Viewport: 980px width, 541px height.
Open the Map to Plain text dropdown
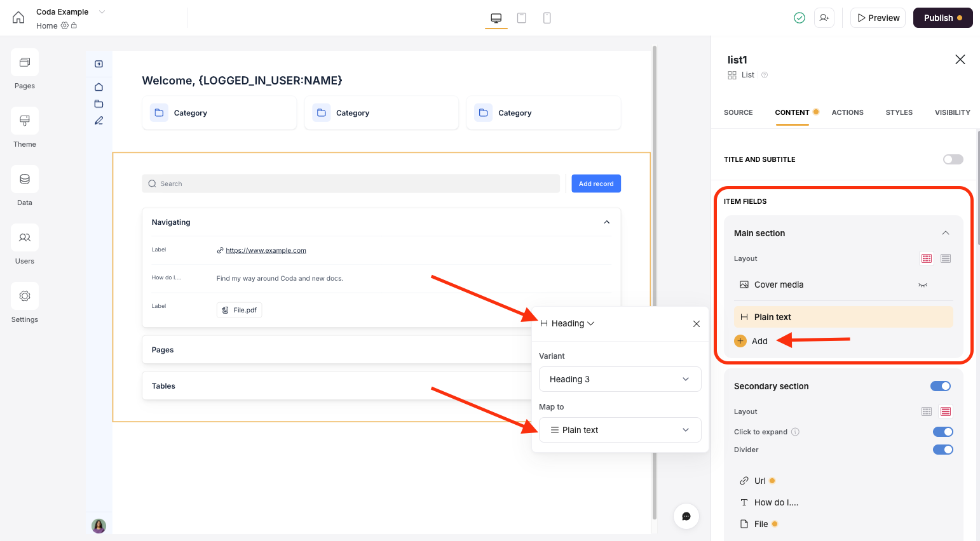click(x=620, y=430)
